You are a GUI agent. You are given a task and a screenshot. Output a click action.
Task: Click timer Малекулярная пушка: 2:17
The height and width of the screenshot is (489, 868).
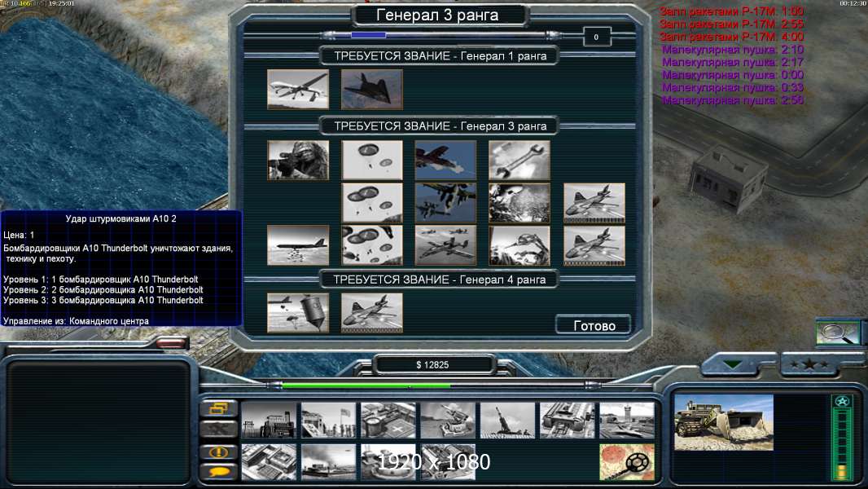pos(732,62)
